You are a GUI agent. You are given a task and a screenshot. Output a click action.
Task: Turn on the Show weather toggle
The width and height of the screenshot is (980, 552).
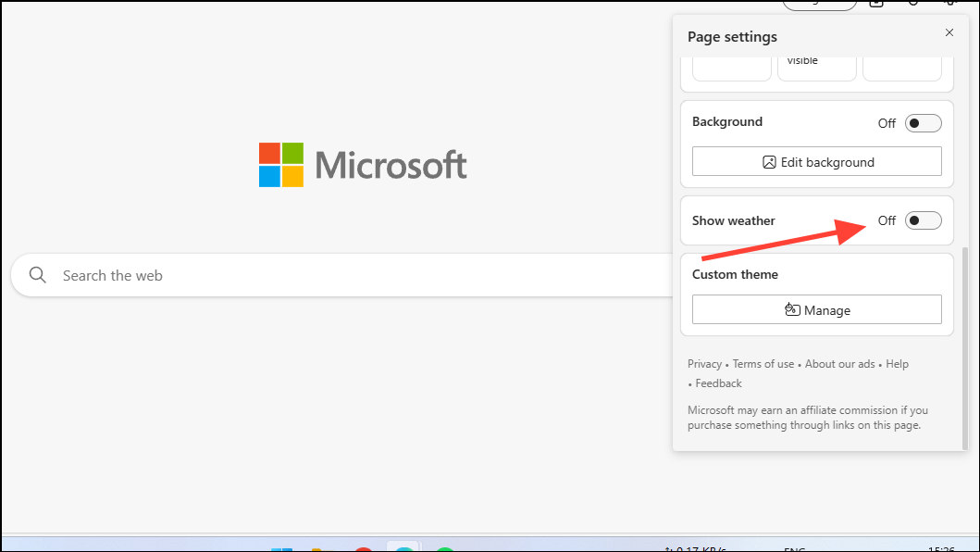(x=922, y=220)
